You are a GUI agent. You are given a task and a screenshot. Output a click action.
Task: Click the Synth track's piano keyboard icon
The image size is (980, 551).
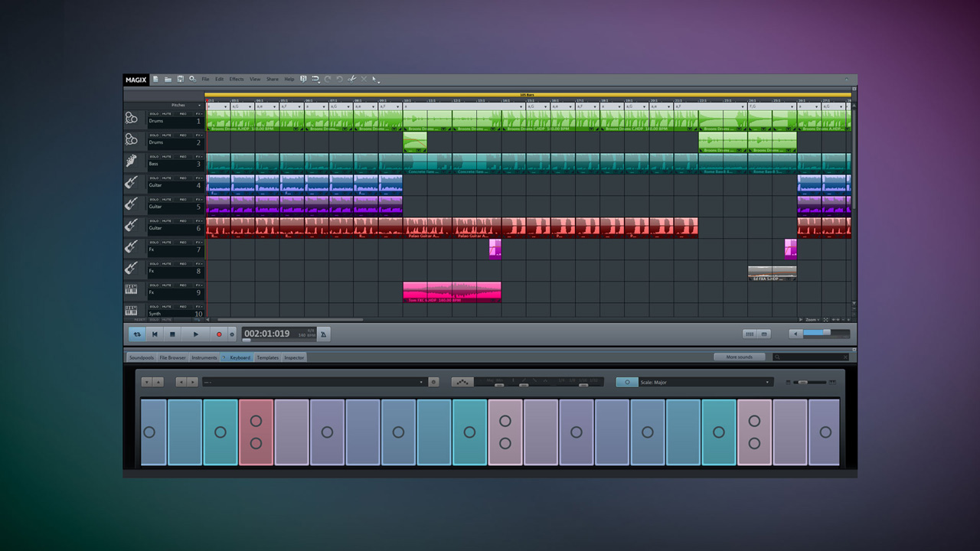point(131,310)
